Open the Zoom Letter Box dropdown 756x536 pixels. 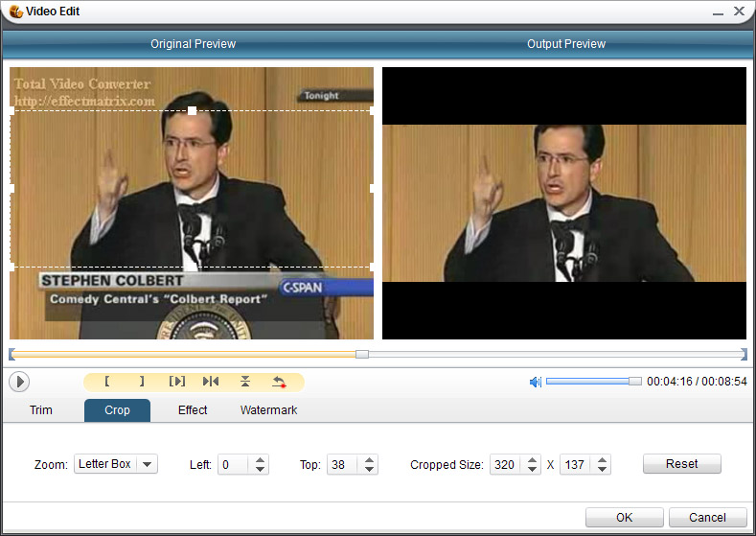pyautogui.click(x=116, y=464)
